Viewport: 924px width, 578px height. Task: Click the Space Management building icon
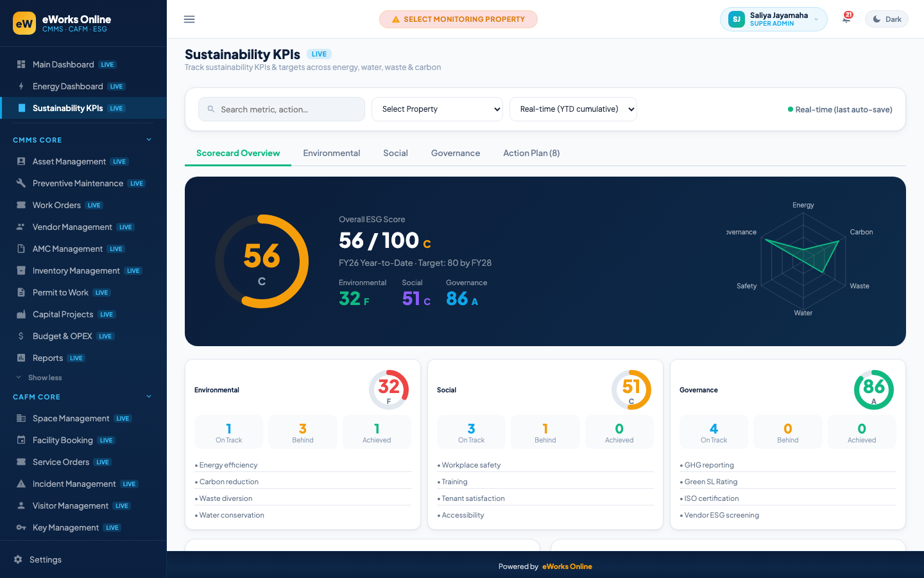tap(21, 418)
